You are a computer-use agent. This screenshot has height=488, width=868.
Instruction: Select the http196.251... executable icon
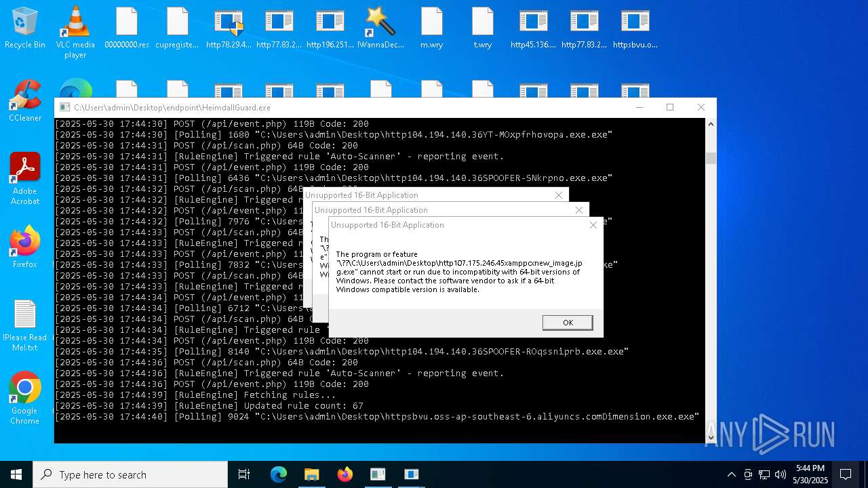click(330, 28)
